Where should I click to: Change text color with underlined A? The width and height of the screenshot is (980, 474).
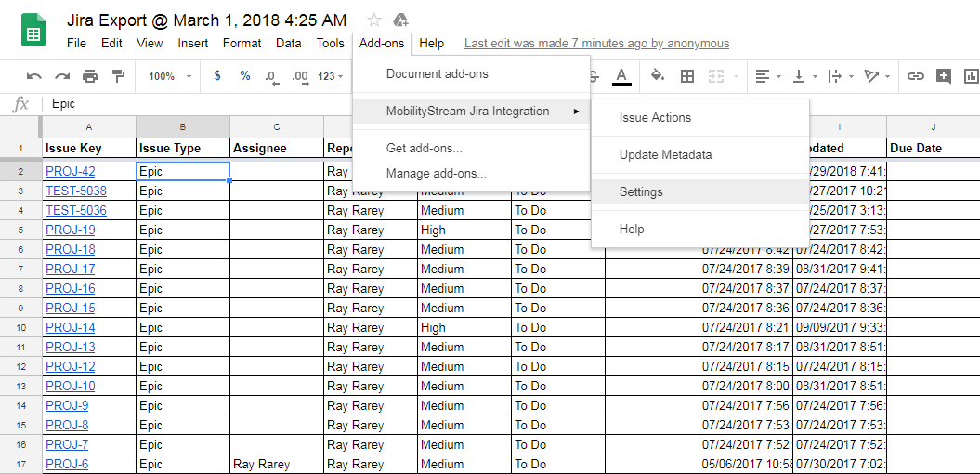[621, 76]
